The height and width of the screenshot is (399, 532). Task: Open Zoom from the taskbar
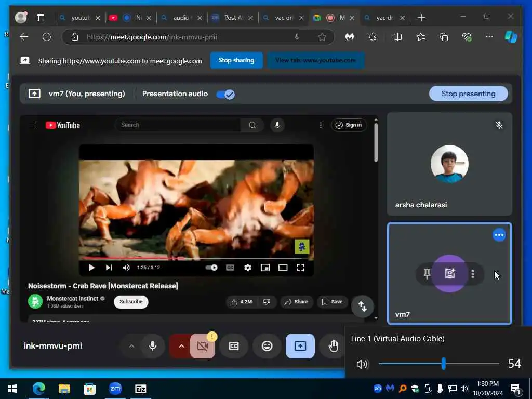tap(115, 389)
